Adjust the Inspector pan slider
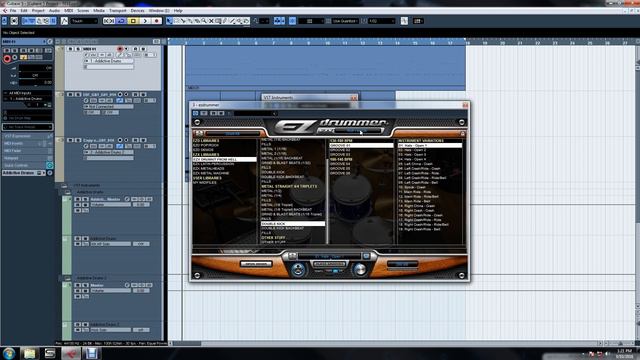640x360 pixels. coord(35,76)
